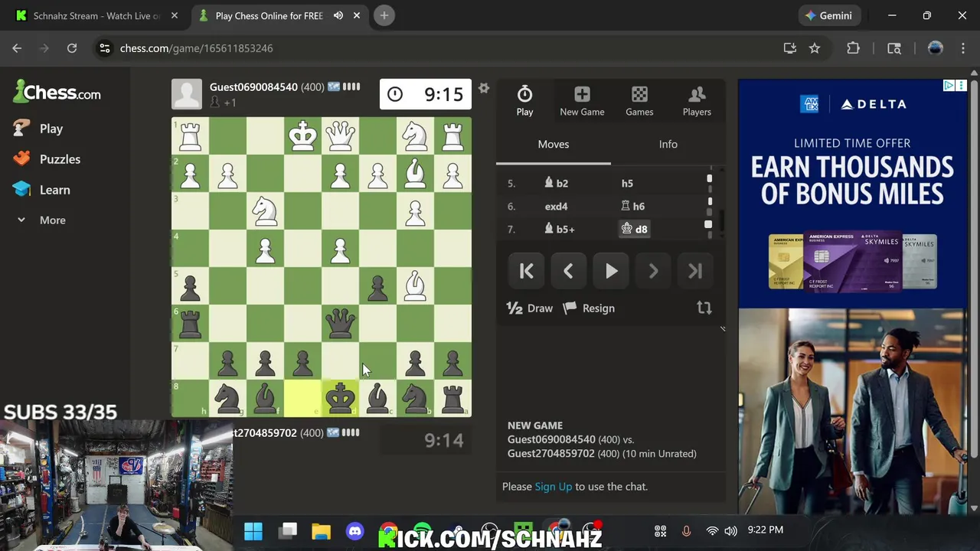Switch to Schnahz Stream browser tab
The width and height of the screenshot is (980, 551).
click(x=95, y=15)
